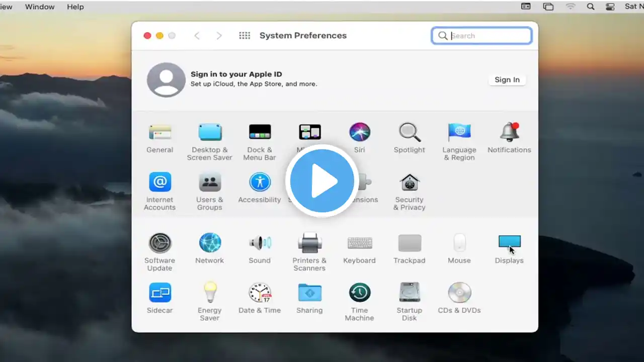Open Software Update gear icon
This screenshot has width=644, height=362.
tap(160, 243)
